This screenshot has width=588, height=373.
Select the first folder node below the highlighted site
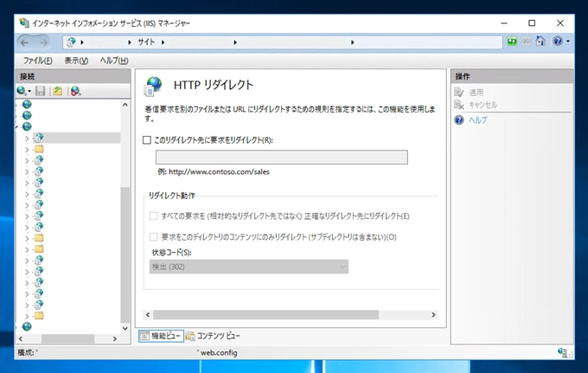[39, 149]
